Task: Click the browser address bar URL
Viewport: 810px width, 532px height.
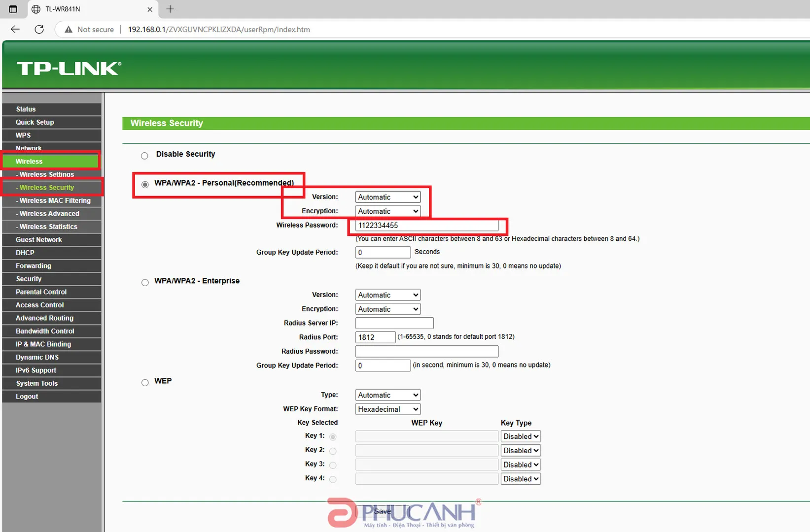Action: (219, 30)
